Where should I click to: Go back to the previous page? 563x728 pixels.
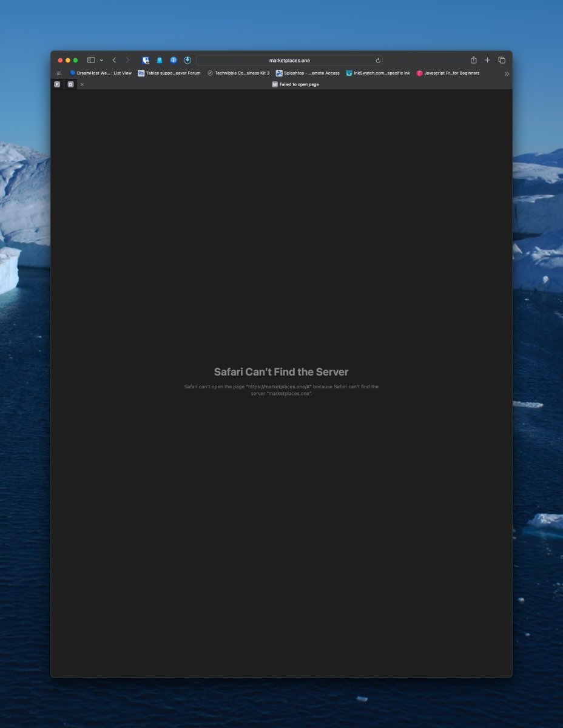pyautogui.click(x=114, y=60)
